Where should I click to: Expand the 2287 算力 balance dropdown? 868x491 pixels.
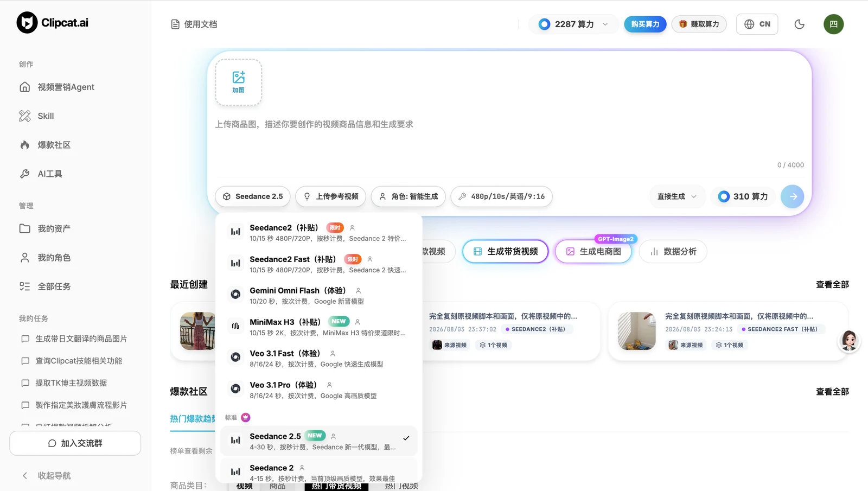[573, 24]
